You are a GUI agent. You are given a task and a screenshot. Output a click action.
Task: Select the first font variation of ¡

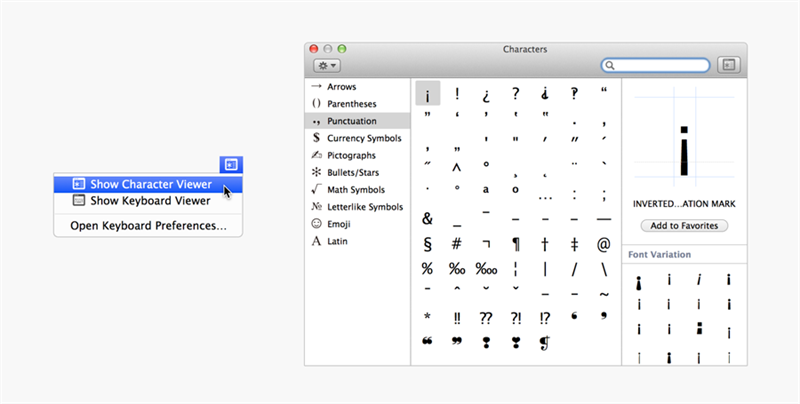pyautogui.click(x=639, y=283)
